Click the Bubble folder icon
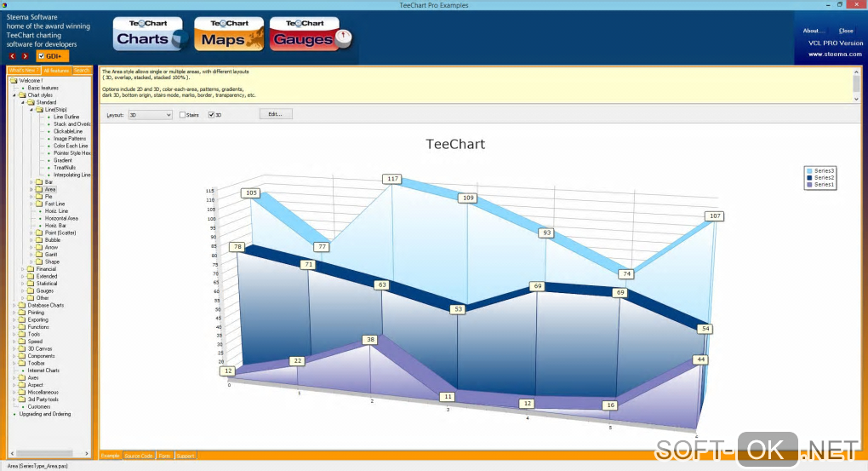This screenshot has width=868, height=471. point(39,240)
